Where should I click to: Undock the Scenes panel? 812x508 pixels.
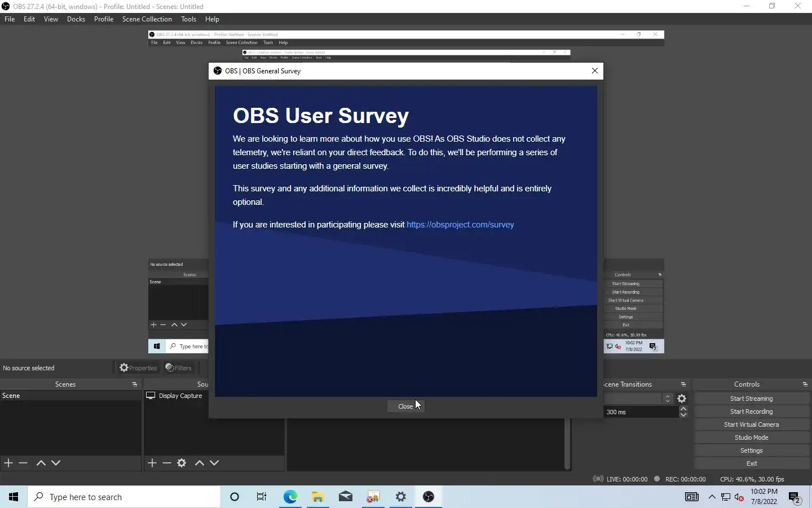click(x=135, y=384)
